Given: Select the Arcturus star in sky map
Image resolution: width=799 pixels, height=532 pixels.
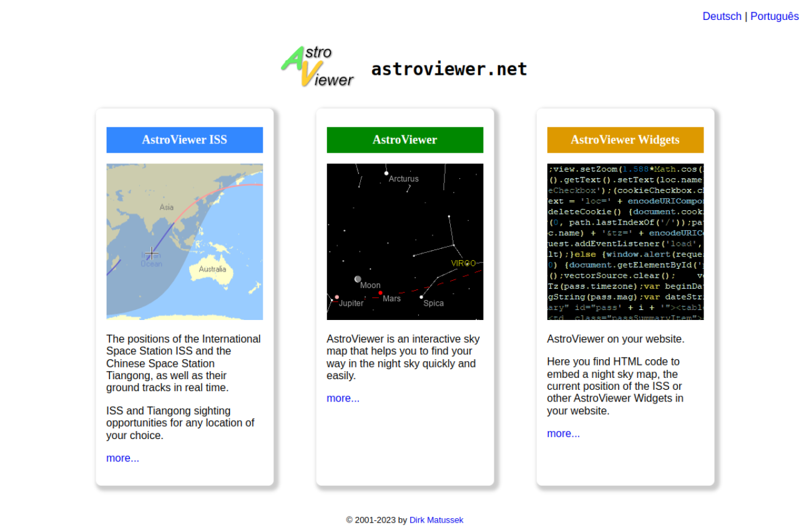Looking at the screenshot, I should click(x=386, y=173).
